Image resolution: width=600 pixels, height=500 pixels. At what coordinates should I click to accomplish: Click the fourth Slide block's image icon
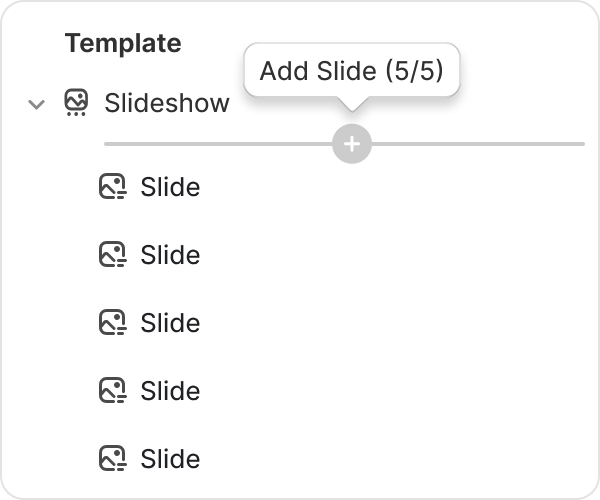pos(112,391)
